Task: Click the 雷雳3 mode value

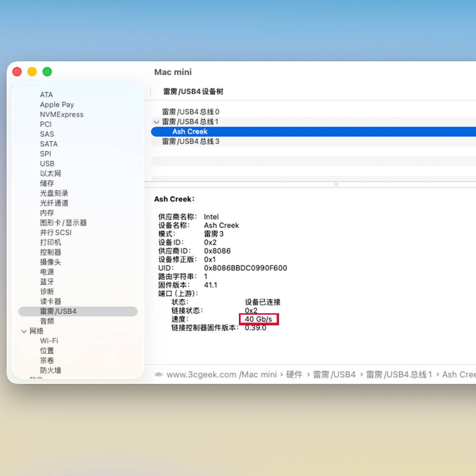Action: coord(214,234)
